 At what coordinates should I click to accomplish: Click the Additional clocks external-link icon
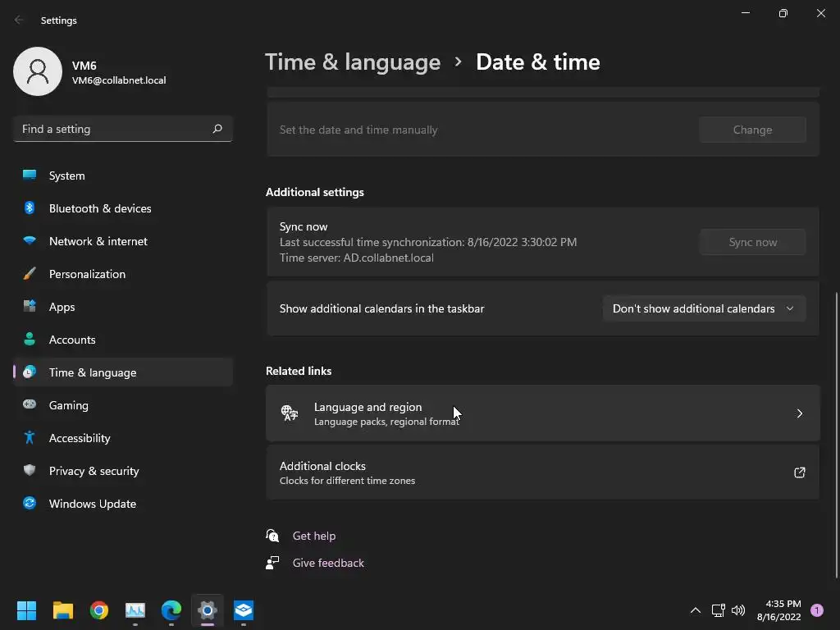(799, 472)
